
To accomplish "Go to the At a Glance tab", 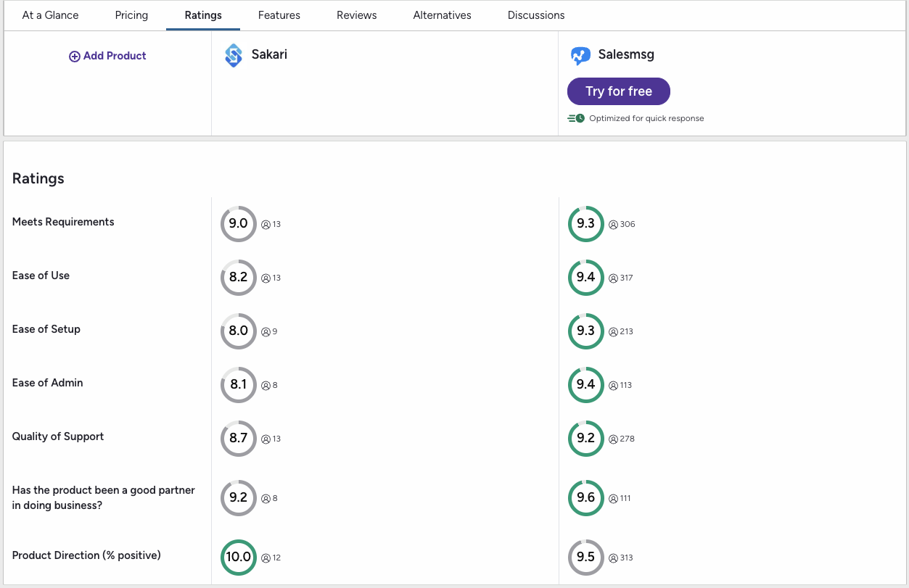I will click(x=50, y=15).
